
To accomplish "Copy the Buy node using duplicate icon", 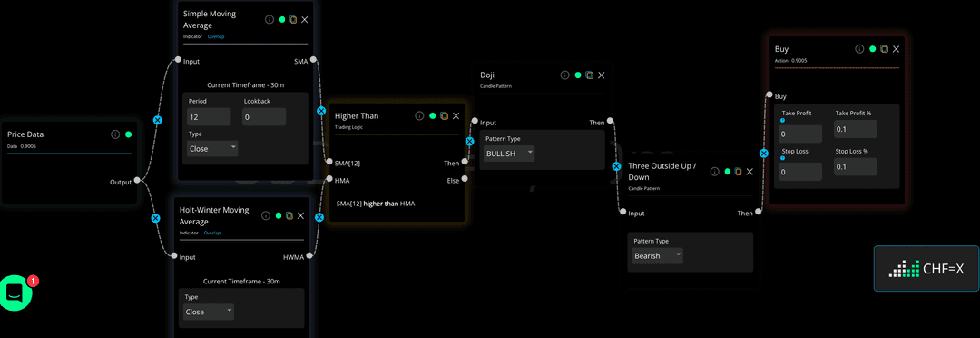I will [884, 49].
